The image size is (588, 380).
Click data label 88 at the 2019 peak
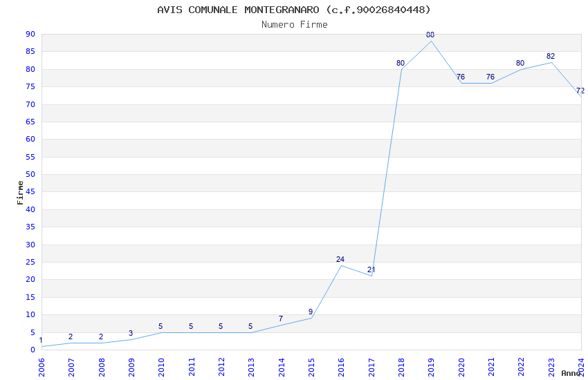pyautogui.click(x=430, y=35)
